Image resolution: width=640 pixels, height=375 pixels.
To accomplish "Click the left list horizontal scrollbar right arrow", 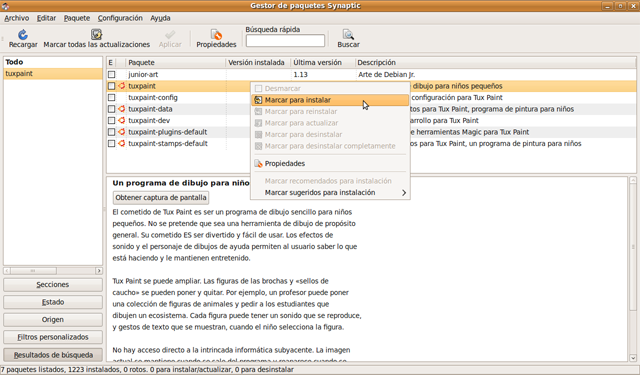I will coord(99,271).
